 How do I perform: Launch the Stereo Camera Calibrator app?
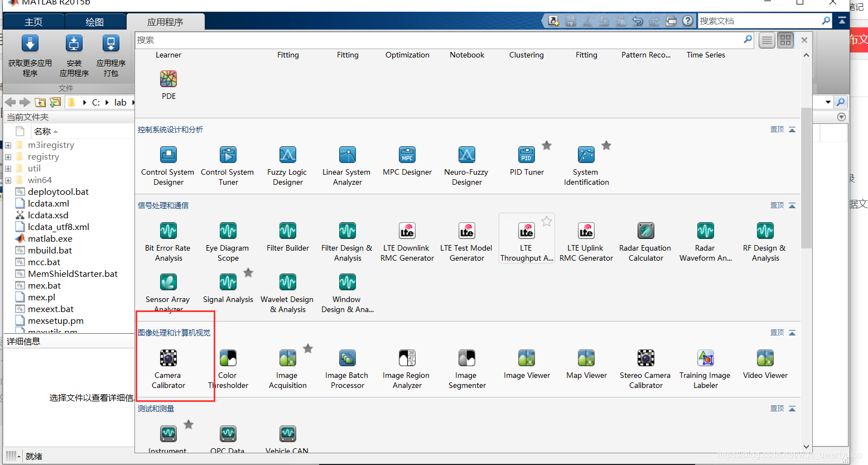[645, 368]
